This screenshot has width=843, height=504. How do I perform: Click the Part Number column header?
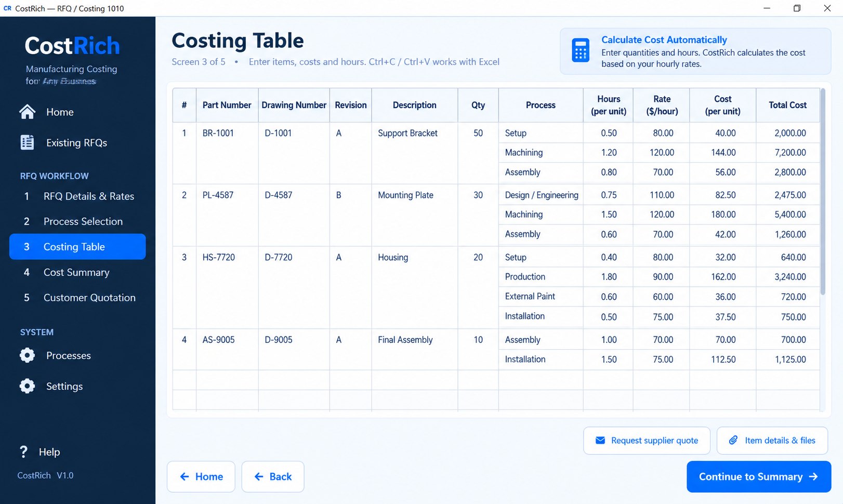(227, 105)
